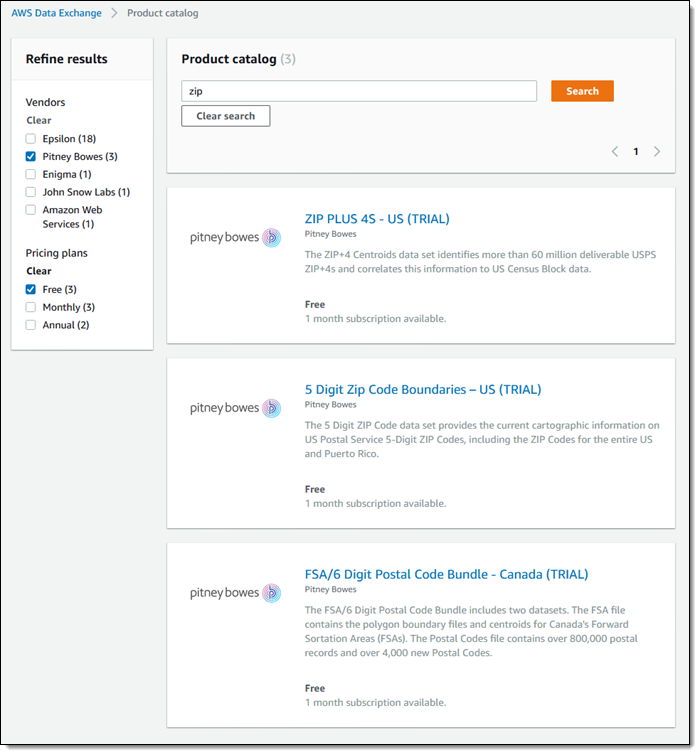The width and height of the screenshot is (700, 755).
Task: Open the ZIP PLUS 4S - US (TRIAL) product
Action: (377, 219)
